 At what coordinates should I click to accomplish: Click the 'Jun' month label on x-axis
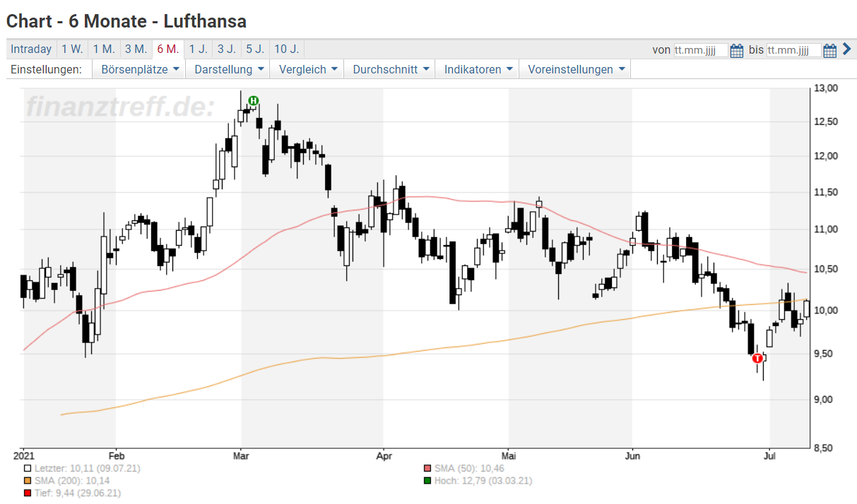pyautogui.click(x=632, y=456)
